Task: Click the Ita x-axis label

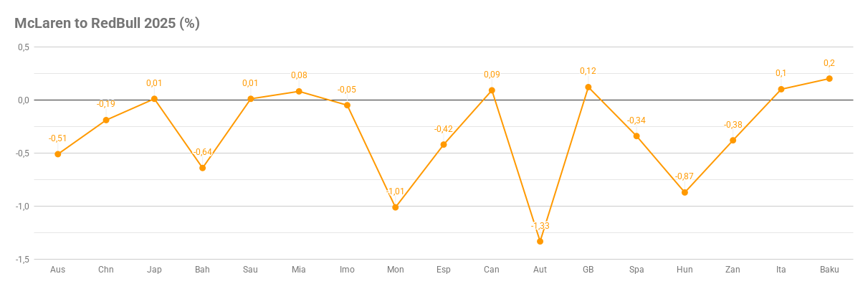Action: [x=781, y=270]
